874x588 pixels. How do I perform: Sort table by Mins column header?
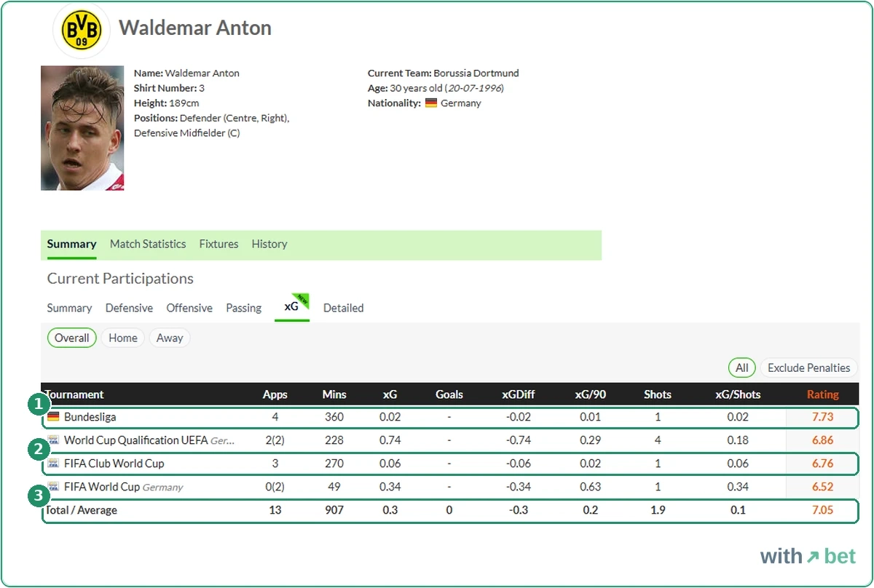click(334, 394)
